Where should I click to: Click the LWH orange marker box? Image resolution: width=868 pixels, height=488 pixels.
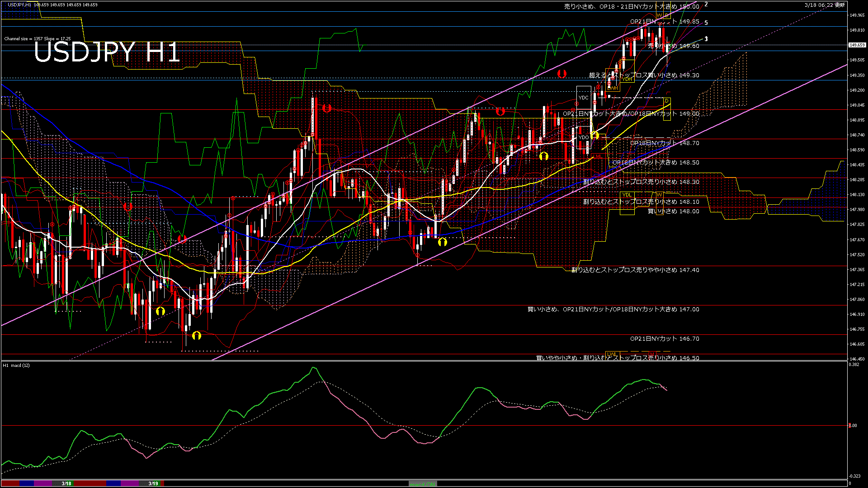point(613,88)
